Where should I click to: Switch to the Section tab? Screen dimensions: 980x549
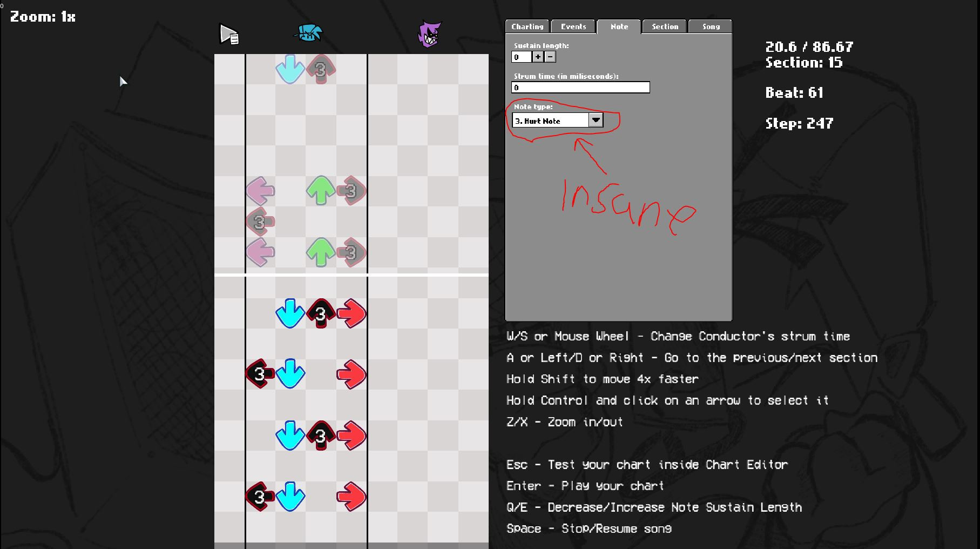click(664, 26)
